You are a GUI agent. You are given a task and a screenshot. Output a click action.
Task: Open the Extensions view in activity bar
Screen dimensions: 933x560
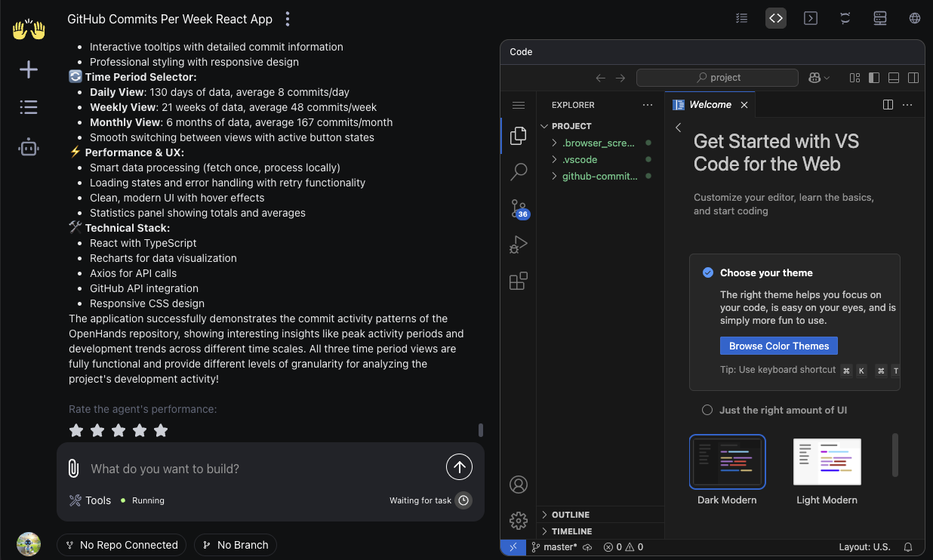click(x=518, y=281)
